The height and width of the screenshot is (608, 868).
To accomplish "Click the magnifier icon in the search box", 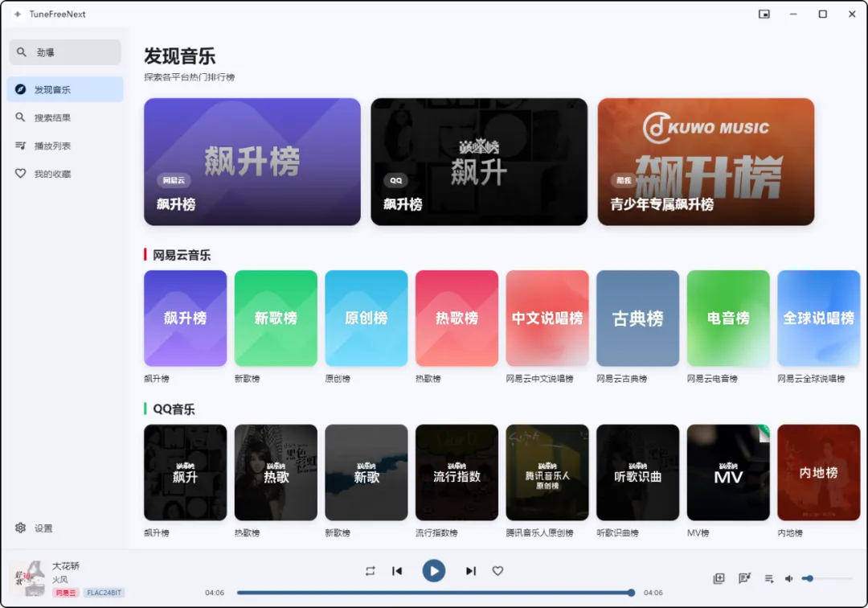I will click(21, 52).
